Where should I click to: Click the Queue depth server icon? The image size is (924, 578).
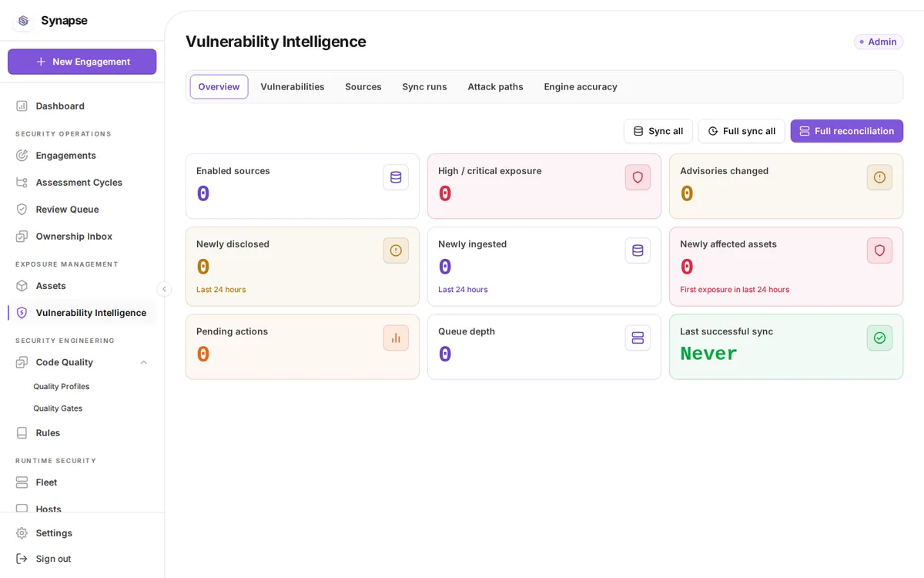(638, 338)
